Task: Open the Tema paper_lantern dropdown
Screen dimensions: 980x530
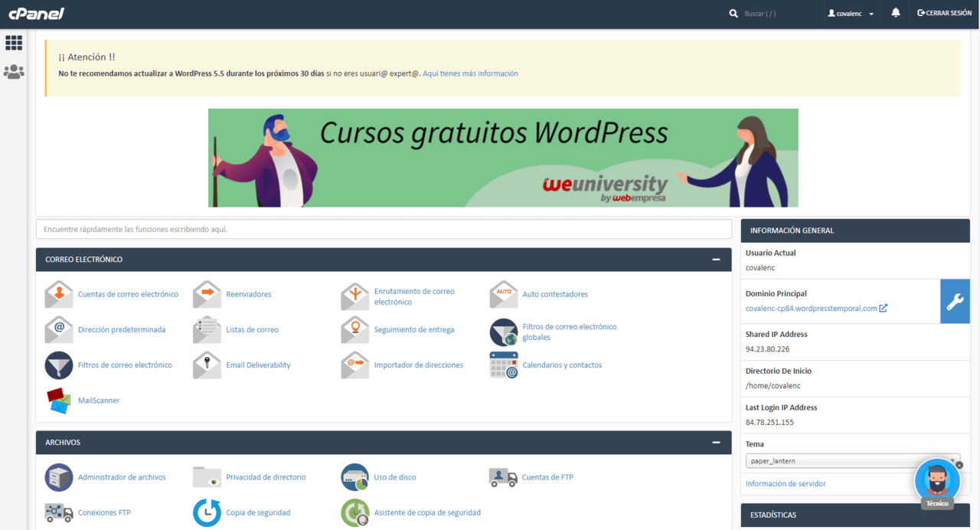Action: [x=853, y=461]
